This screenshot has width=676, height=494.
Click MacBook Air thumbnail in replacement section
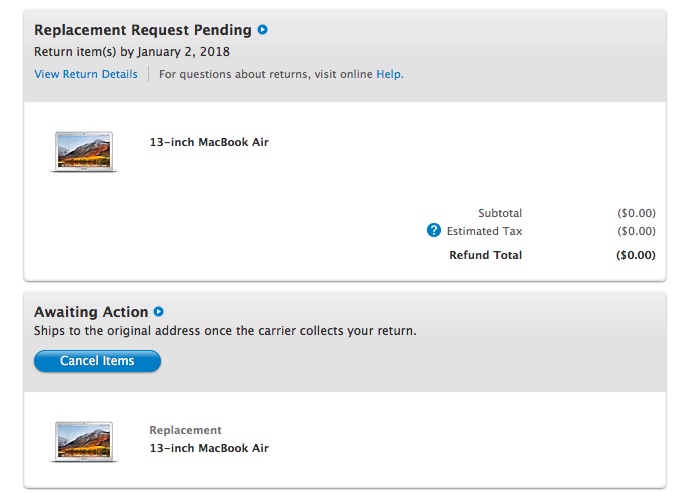[84, 440]
